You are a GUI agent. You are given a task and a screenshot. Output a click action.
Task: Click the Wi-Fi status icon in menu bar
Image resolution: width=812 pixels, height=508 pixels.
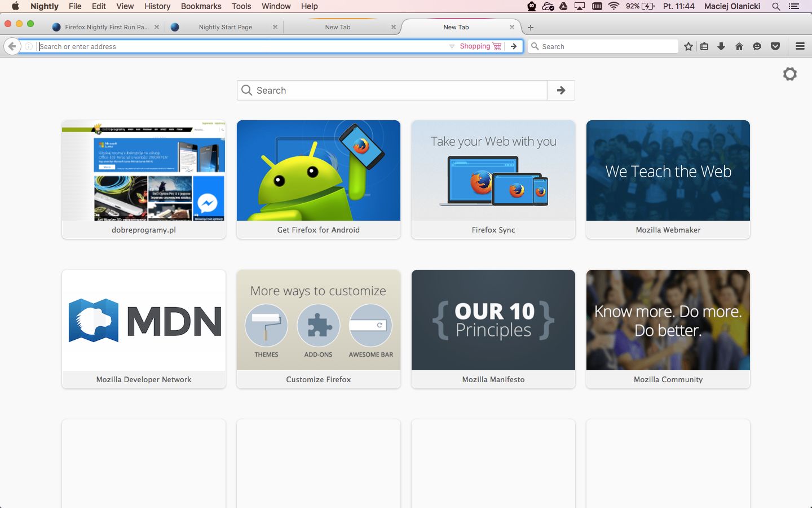[614, 6]
